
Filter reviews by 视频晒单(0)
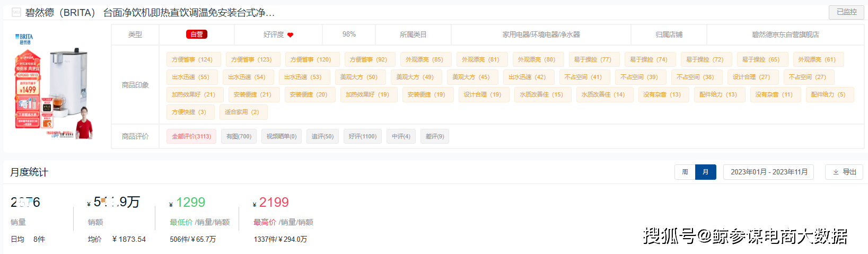(282, 136)
